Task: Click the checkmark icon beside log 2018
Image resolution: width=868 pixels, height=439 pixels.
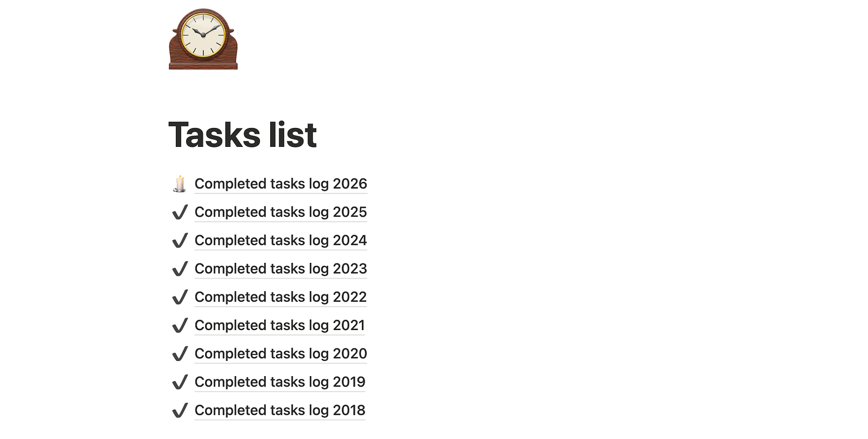Action: point(180,411)
